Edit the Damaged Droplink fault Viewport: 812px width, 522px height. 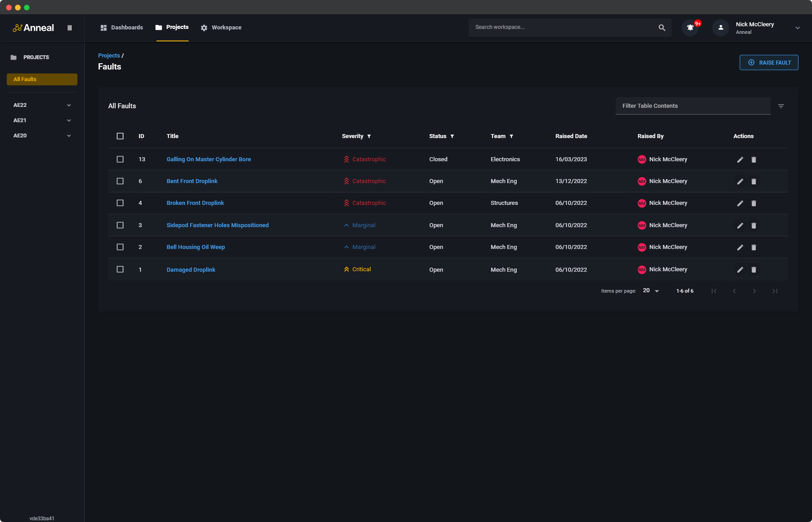click(x=740, y=269)
